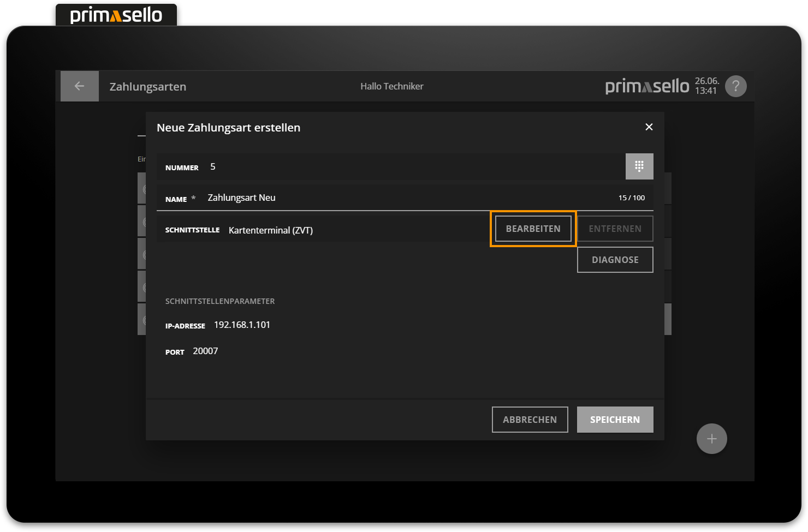Click the Entfernen button
The image size is (808, 532).
pos(615,229)
